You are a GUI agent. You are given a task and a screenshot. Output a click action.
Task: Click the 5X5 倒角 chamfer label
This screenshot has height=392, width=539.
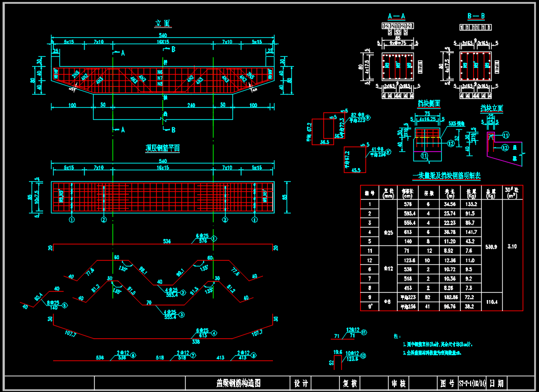[x=456, y=123]
